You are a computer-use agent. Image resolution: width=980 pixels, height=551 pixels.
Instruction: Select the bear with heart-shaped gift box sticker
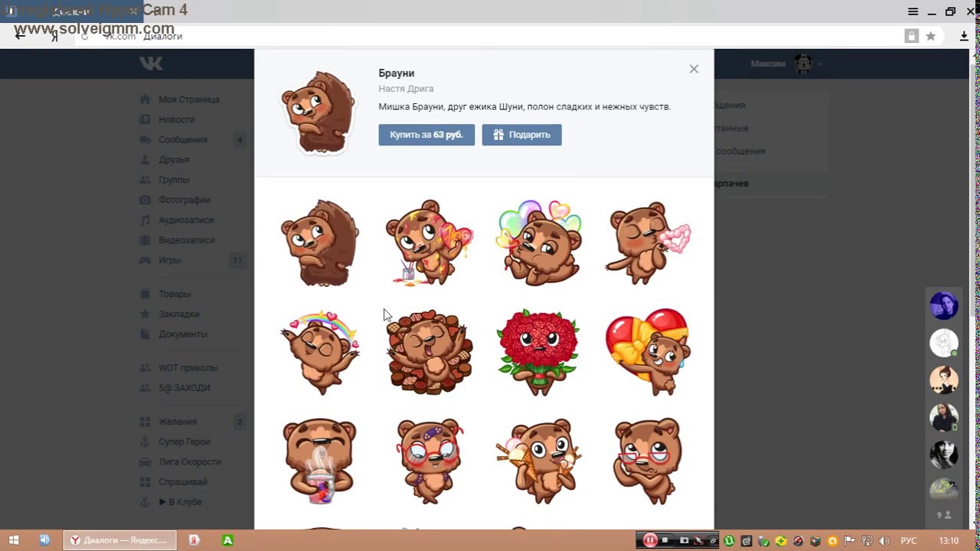pos(648,352)
